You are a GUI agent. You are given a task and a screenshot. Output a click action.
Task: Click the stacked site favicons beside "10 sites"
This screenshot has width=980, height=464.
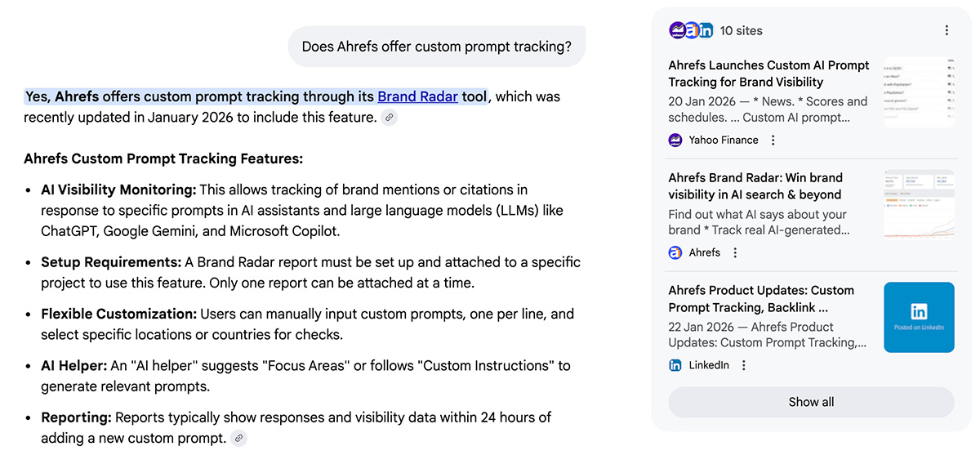pyautogui.click(x=691, y=30)
